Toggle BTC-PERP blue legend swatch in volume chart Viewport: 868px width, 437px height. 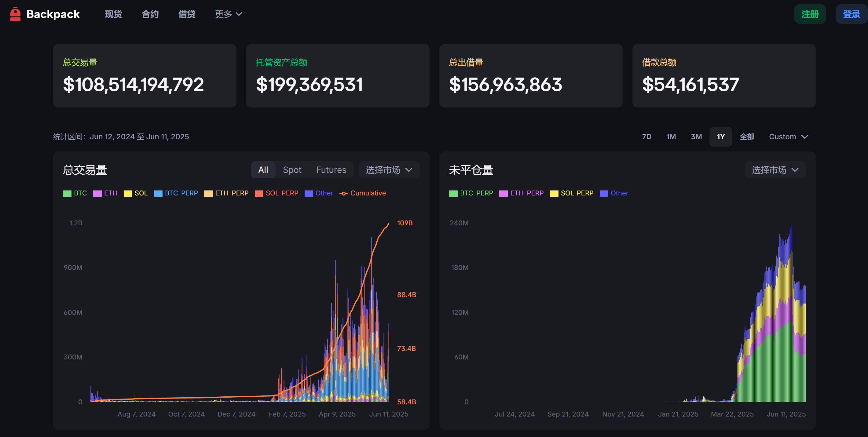(158, 194)
